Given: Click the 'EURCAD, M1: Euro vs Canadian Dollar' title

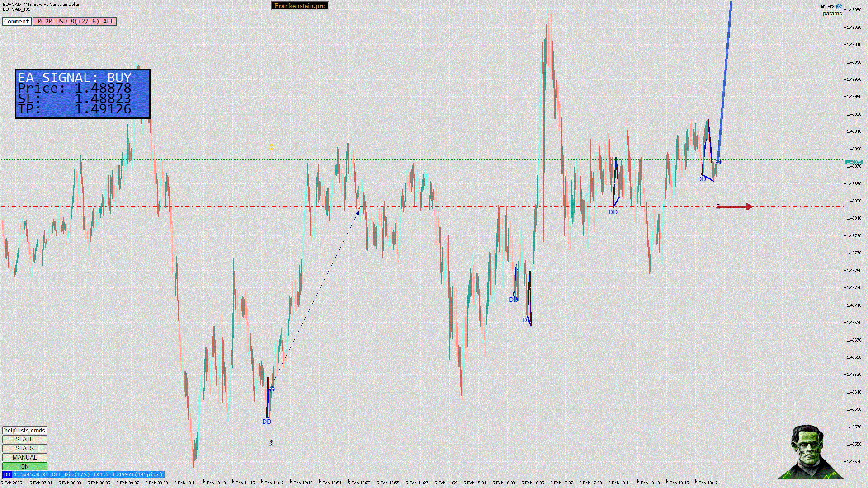Looking at the screenshot, I should [x=41, y=4].
